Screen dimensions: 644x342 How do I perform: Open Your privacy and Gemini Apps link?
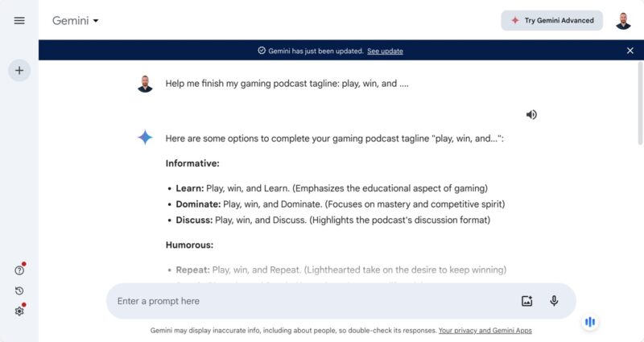tap(485, 331)
